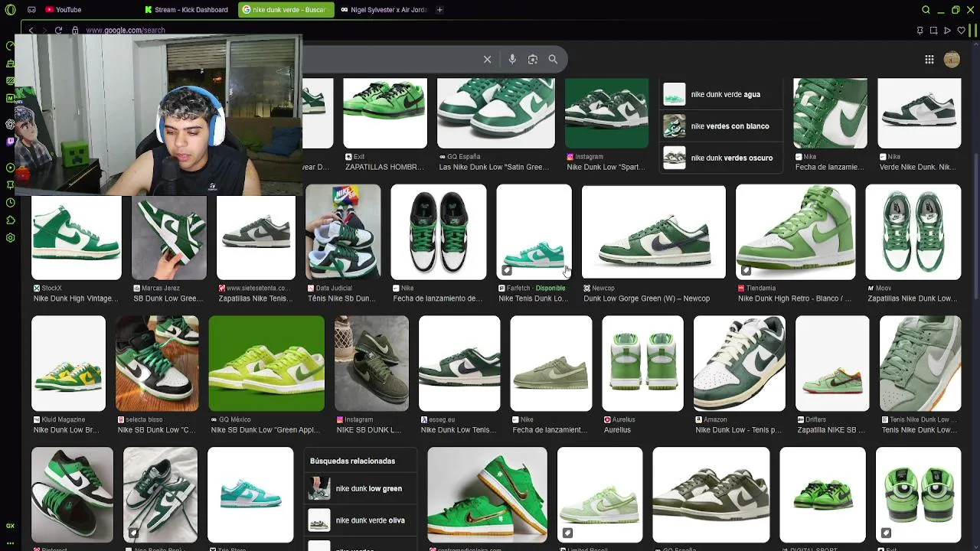
Task: Click related search nike dunk verde oliva
Action: [360, 520]
